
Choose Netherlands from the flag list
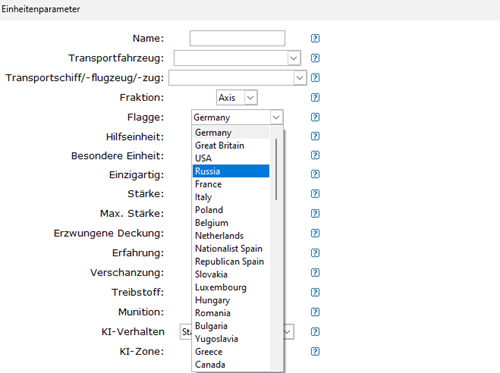pyautogui.click(x=231, y=235)
